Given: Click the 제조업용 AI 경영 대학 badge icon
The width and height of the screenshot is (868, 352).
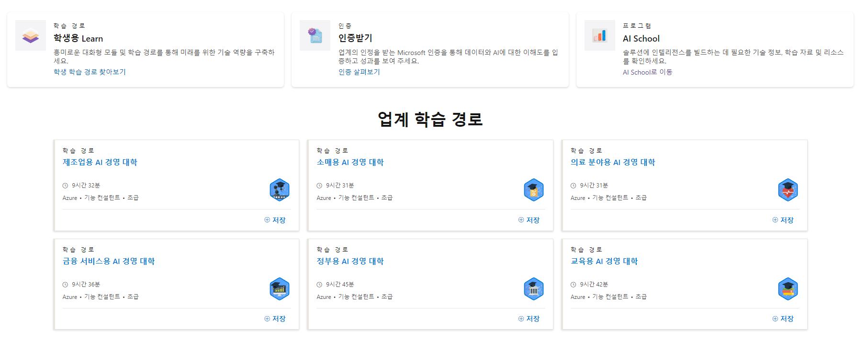Looking at the screenshot, I should (x=280, y=190).
